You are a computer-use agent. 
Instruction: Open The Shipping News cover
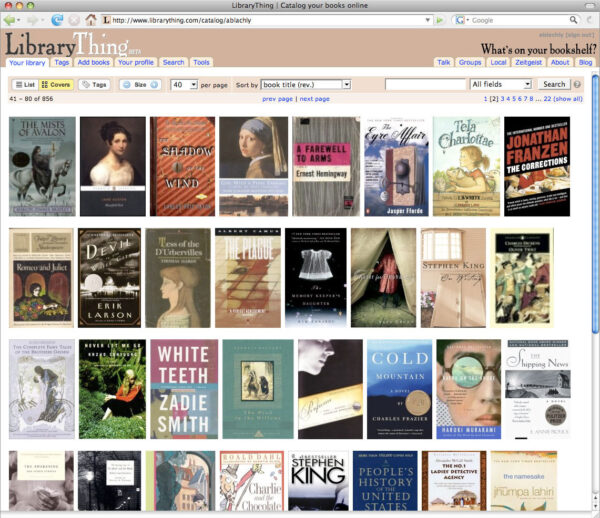coord(537,389)
